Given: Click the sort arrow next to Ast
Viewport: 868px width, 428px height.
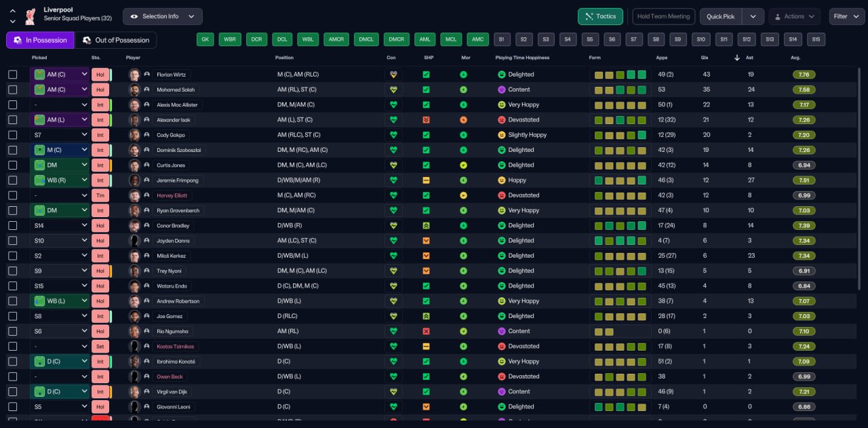Looking at the screenshot, I should coord(737,58).
